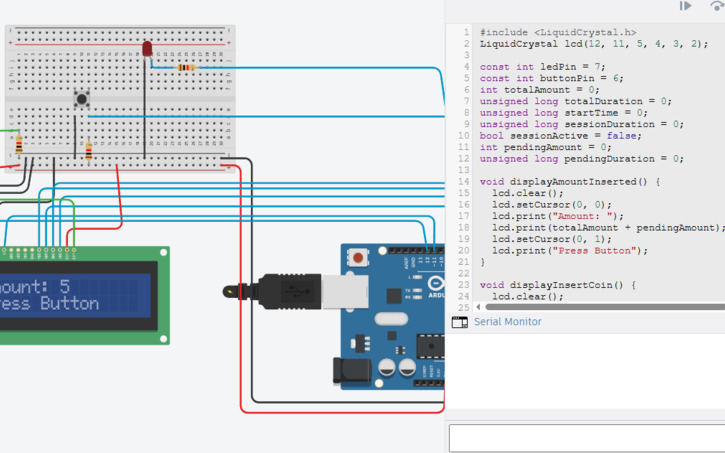The width and height of the screenshot is (725, 453).
Task: Focus the Serial Monitor input field
Action: coord(587,438)
